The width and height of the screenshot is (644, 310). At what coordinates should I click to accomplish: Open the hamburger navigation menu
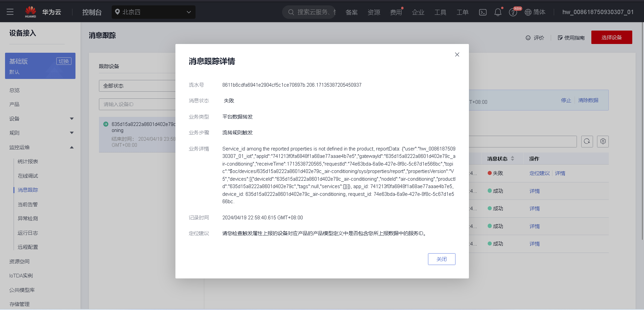click(10, 12)
